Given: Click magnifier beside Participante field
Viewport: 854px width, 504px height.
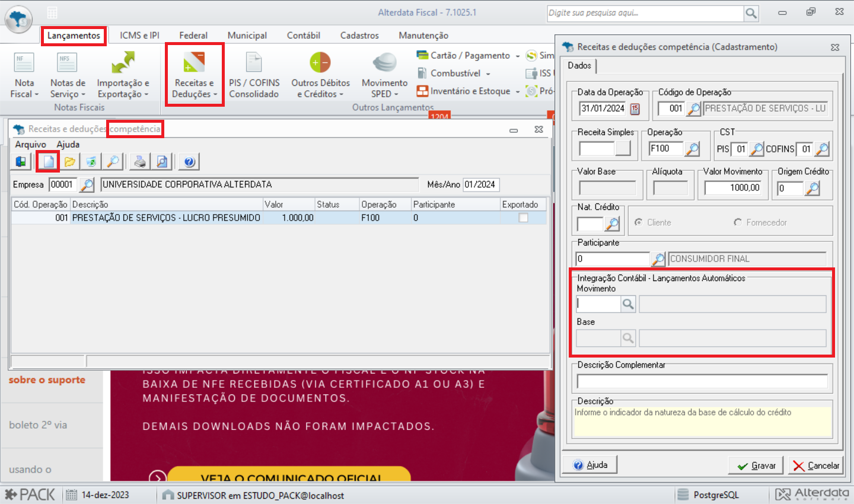Looking at the screenshot, I should click(x=658, y=259).
